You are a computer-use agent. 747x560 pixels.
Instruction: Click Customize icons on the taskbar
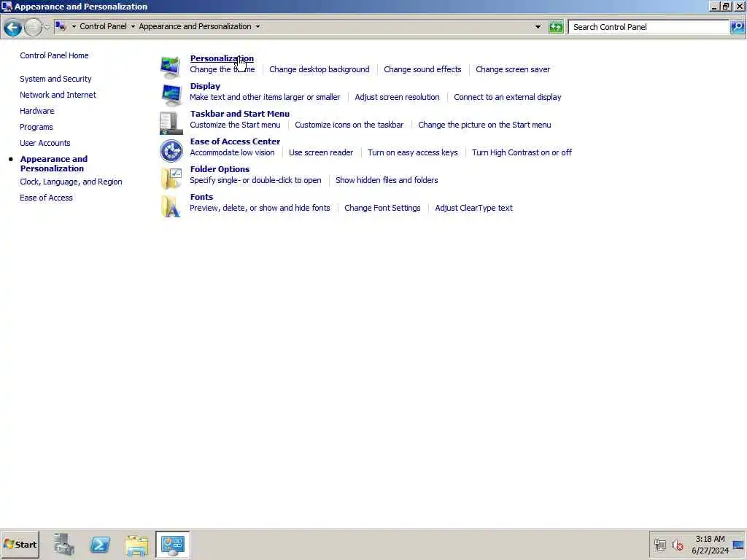pos(349,125)
